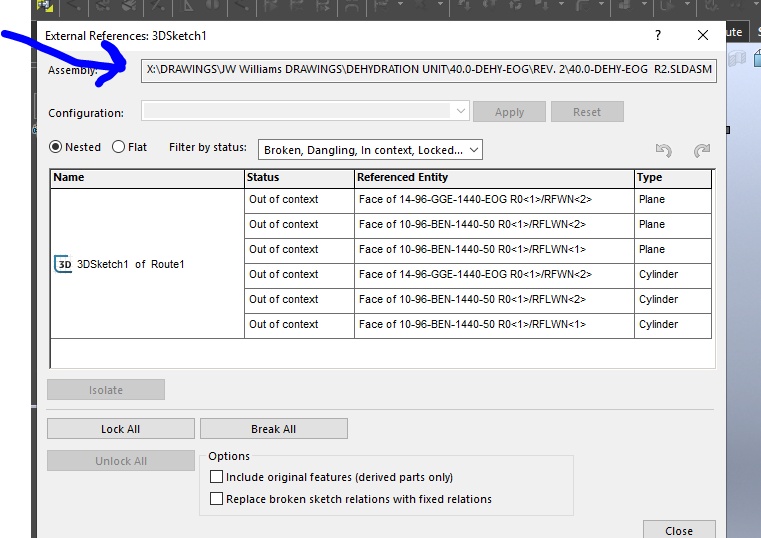Close the External References dialog with X

(702, 35)
